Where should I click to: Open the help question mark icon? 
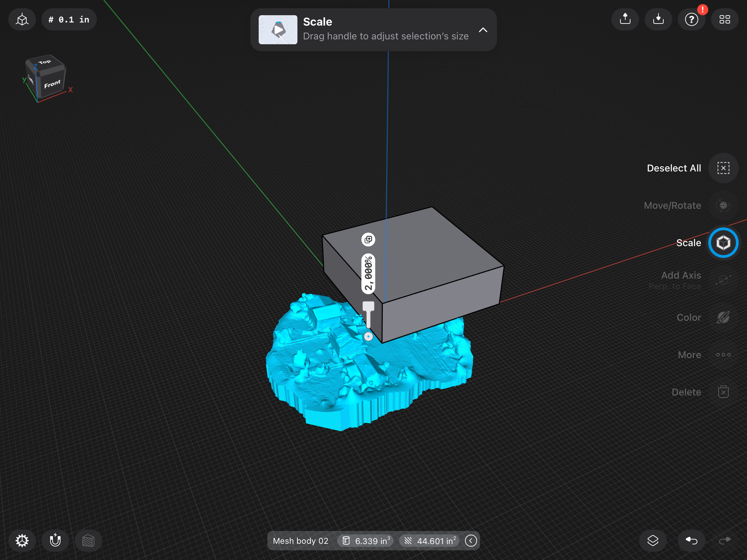691,19
